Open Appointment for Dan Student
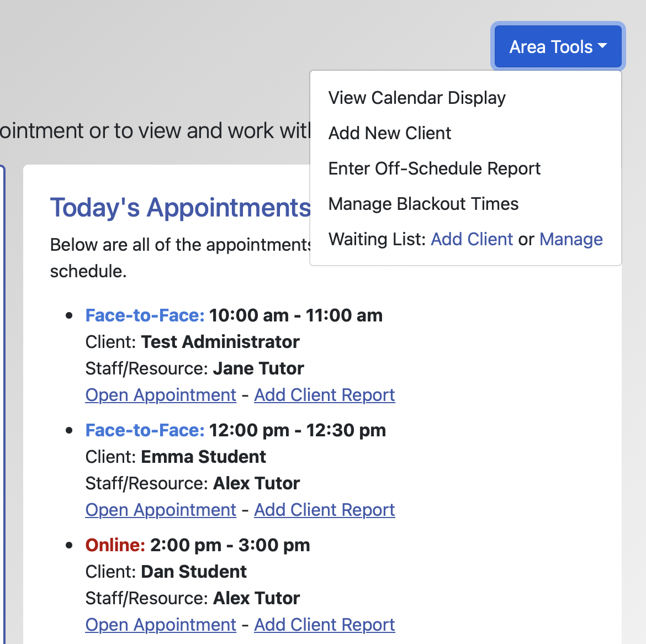646x644 pixels. tap(161, 625)
